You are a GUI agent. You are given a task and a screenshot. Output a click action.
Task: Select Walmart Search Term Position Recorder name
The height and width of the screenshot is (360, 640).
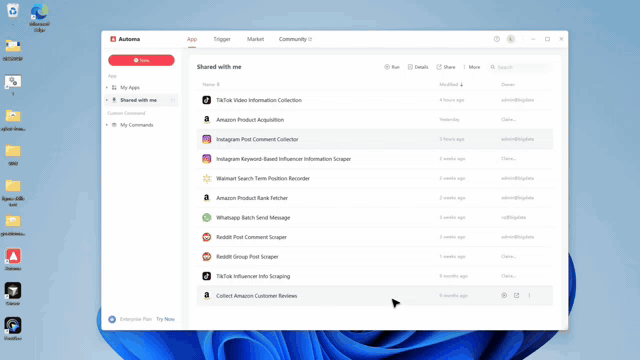(x=263, y=178)
